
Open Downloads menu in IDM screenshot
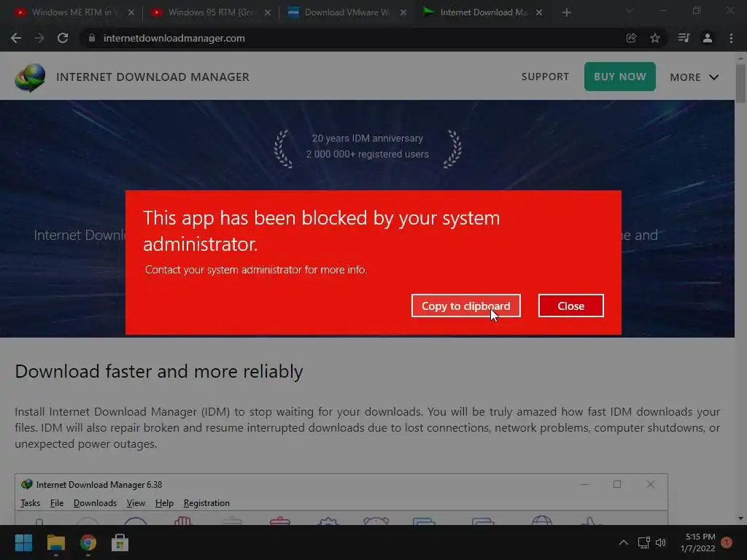tap(95, 503)
